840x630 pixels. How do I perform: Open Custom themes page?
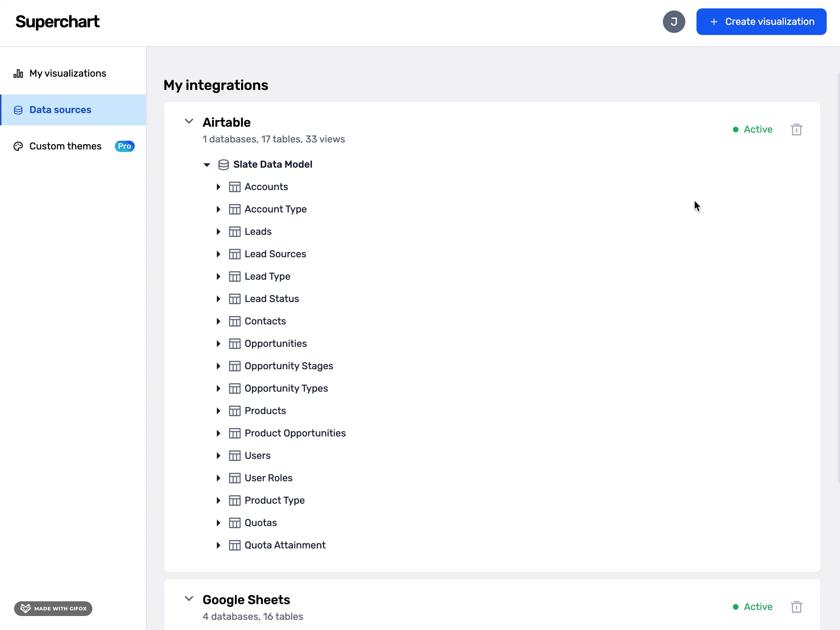[x=65, y=146]
